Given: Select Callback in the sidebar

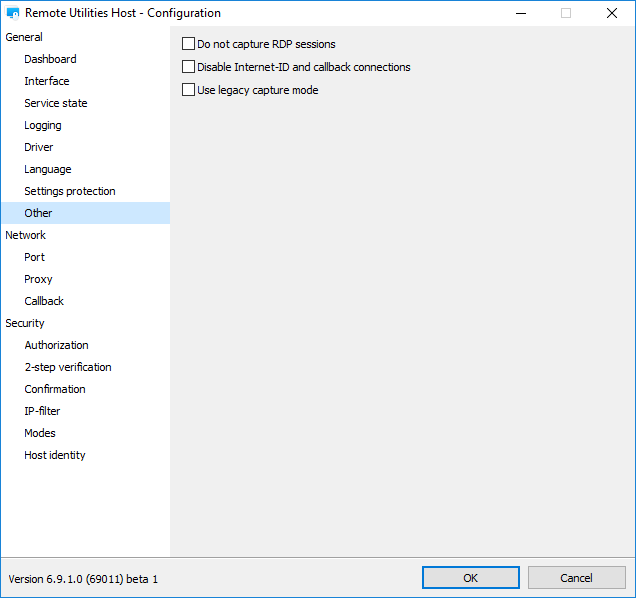Looking at the screenshot, I should 44,301.
